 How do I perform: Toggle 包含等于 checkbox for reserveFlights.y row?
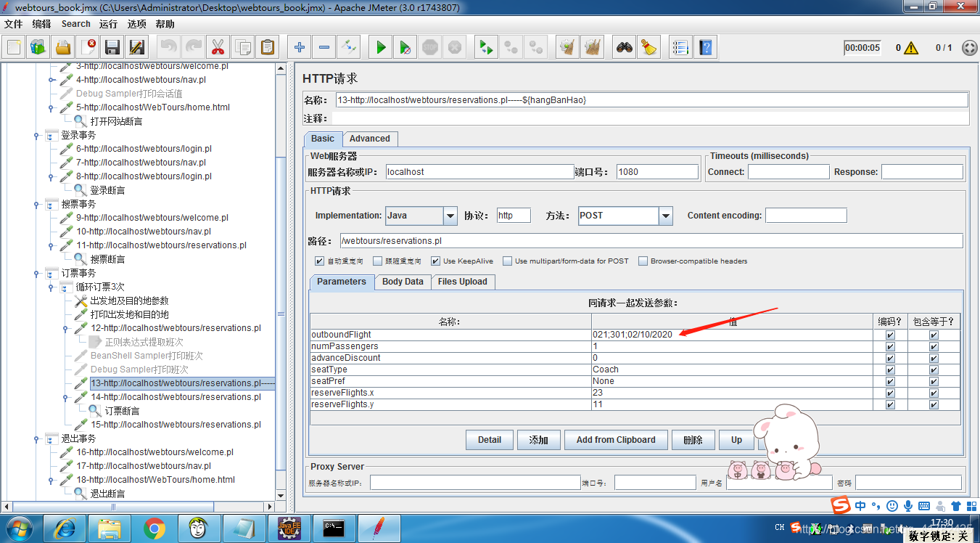[934, 404]
